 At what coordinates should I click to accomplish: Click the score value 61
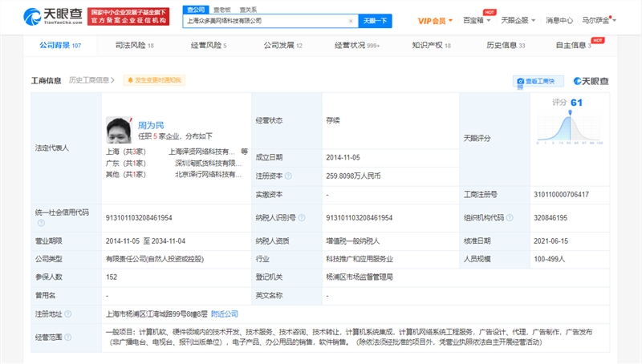pos(576,103)
